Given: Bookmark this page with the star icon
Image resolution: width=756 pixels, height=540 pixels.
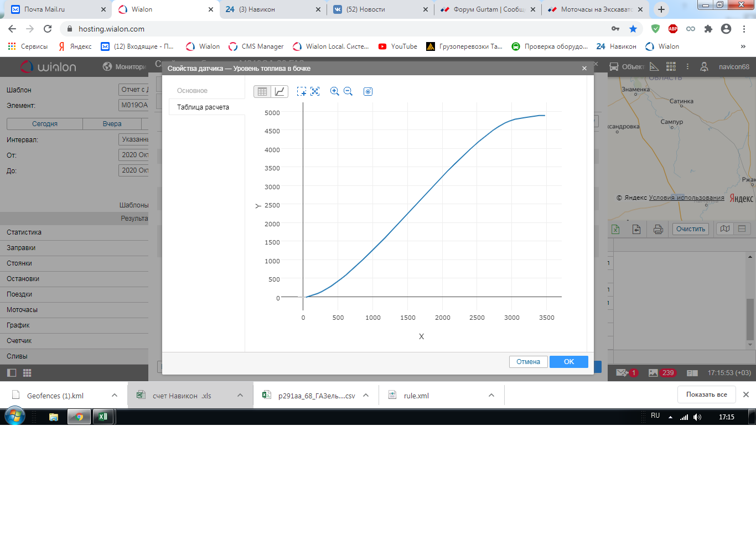Looking at the screenshot, I should click(x=633, y=29).
